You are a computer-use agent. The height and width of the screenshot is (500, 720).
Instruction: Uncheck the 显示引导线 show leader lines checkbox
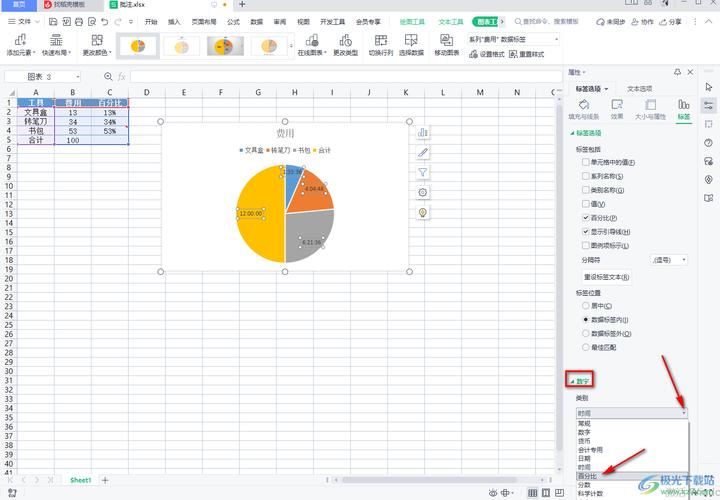pos(585,231)
